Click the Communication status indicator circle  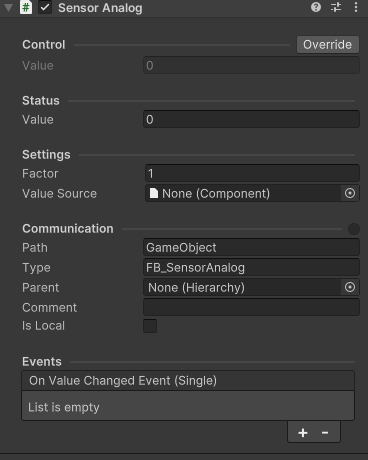click(x=354, y=229)
